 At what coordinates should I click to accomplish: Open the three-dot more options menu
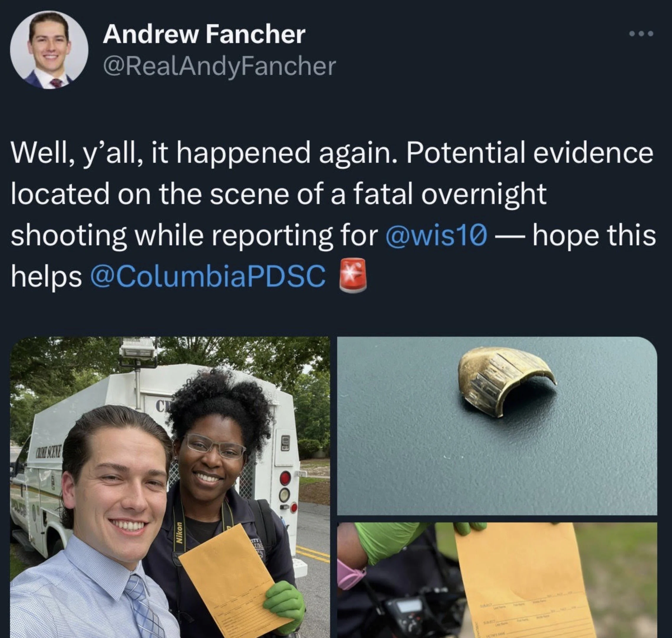(641, 34)
